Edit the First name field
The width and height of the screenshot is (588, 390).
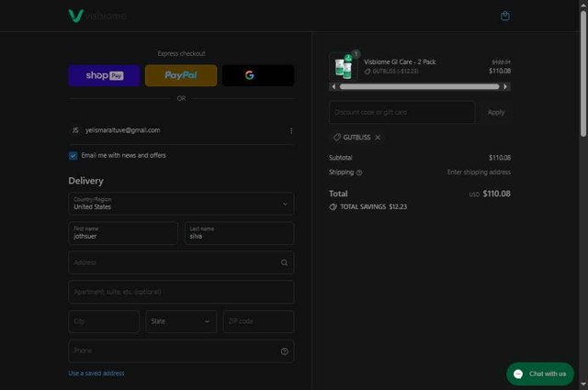[123, 233]
